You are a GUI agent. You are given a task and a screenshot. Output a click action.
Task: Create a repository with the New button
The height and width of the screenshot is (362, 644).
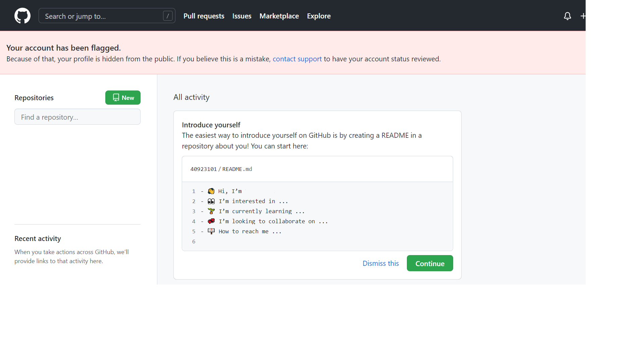pyautogui.click(x=123, y=98)
